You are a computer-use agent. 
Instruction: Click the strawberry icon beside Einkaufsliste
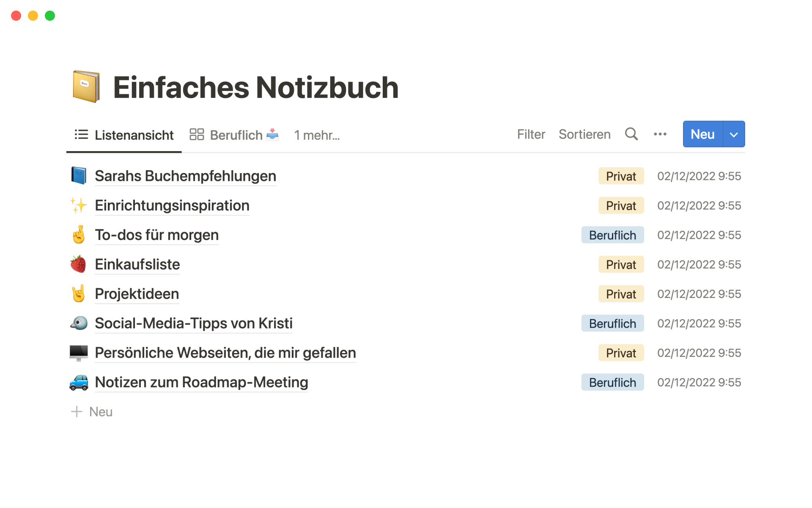tap(78, 264)
